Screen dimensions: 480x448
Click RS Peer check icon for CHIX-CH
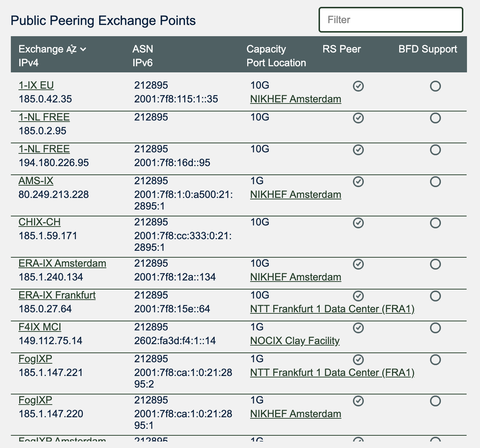click(358, 223)
